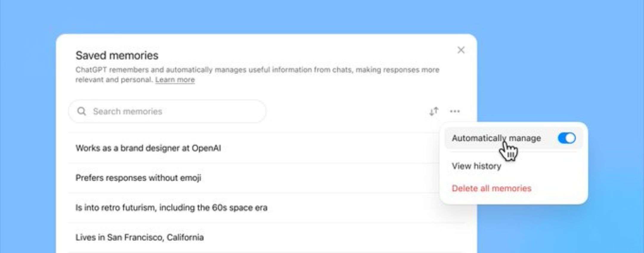Image resolution: width=644 pixels, height=253 pixels.
Task: Click the word California in last memory
Action: pos(185,237)
